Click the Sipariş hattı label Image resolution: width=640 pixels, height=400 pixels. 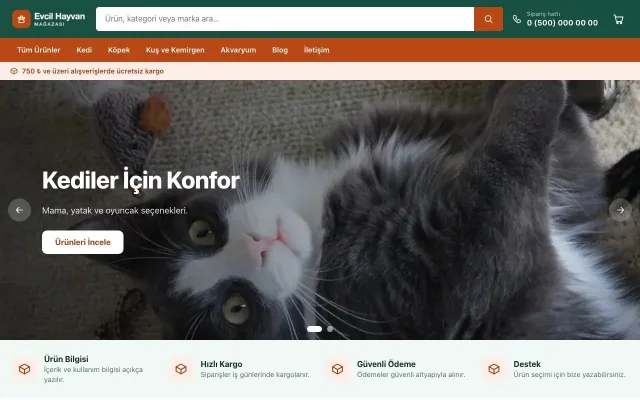pyautogui.click(x=543, y=14)
